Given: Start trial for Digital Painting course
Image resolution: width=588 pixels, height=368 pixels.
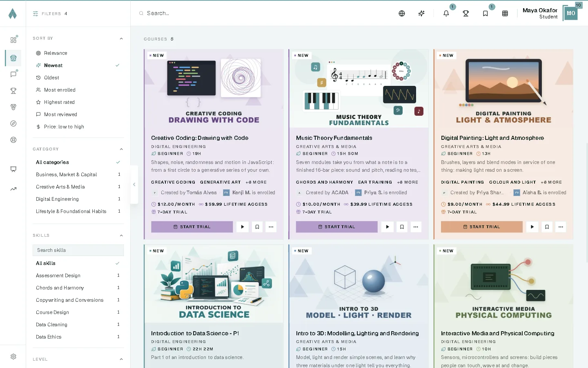Looking at the screenshot, I should click(x=481, y=227).
